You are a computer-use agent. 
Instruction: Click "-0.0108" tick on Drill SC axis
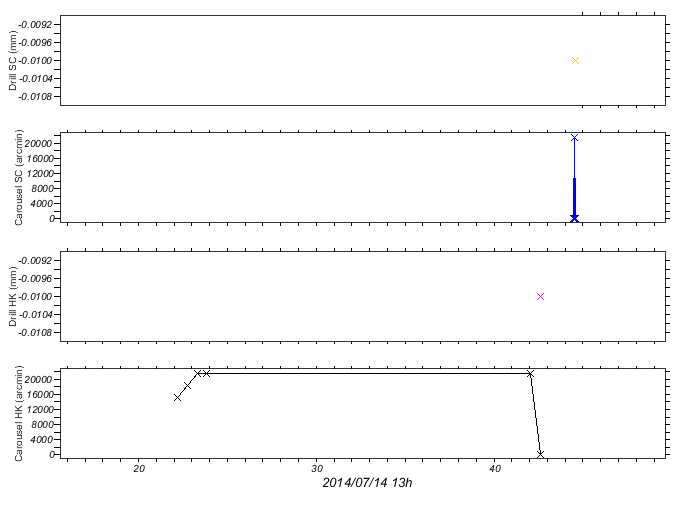34,96
